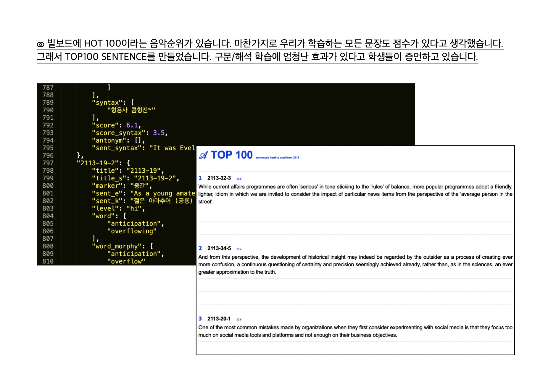Click the first underlined Korean sentence about Billboard HOT 100

pos(270,43)
